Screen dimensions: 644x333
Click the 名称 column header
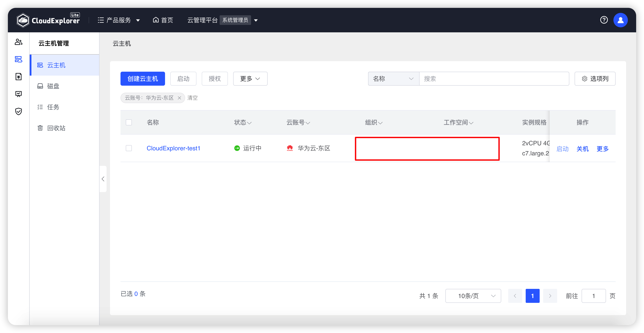[x=153, y=122]
